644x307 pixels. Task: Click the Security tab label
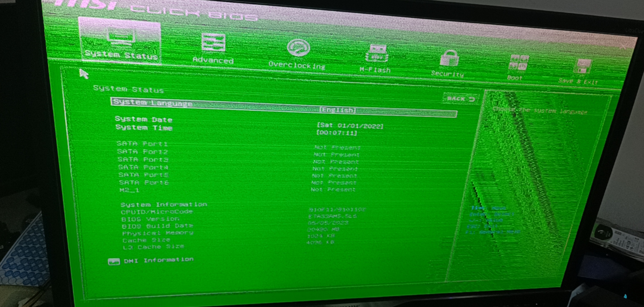pyautogui.click(x=447, y=74)
